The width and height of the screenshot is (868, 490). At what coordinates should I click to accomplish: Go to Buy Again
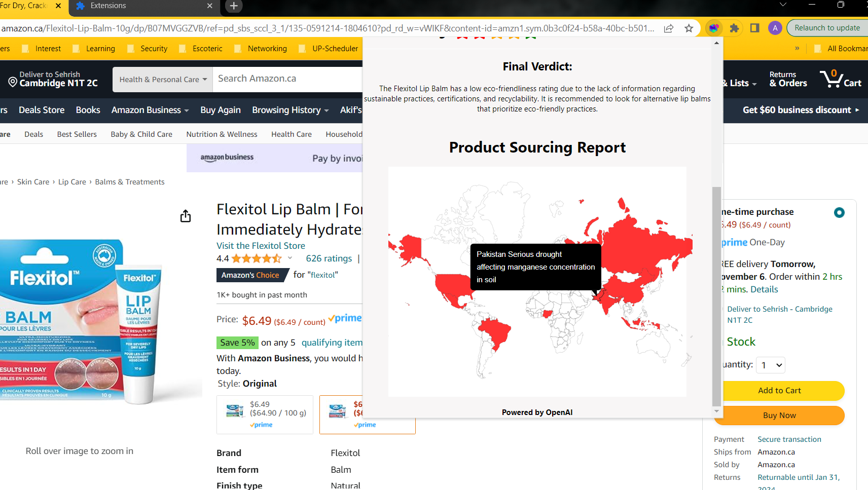tap(221, 110)
